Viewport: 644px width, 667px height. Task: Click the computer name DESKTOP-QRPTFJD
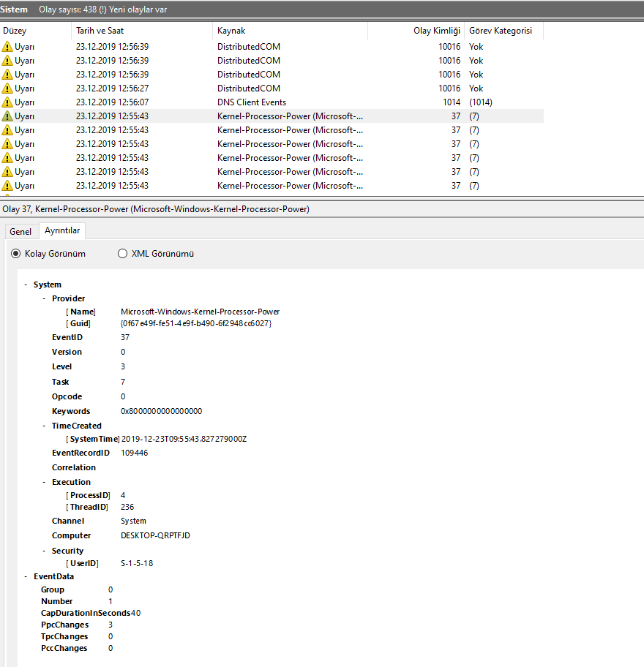coord(155,535)
